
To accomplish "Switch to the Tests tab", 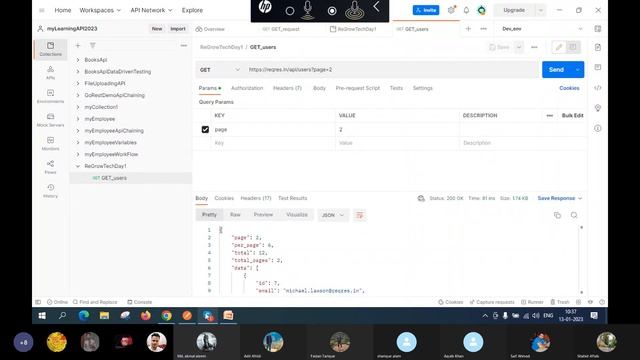I will click(396, 88).
